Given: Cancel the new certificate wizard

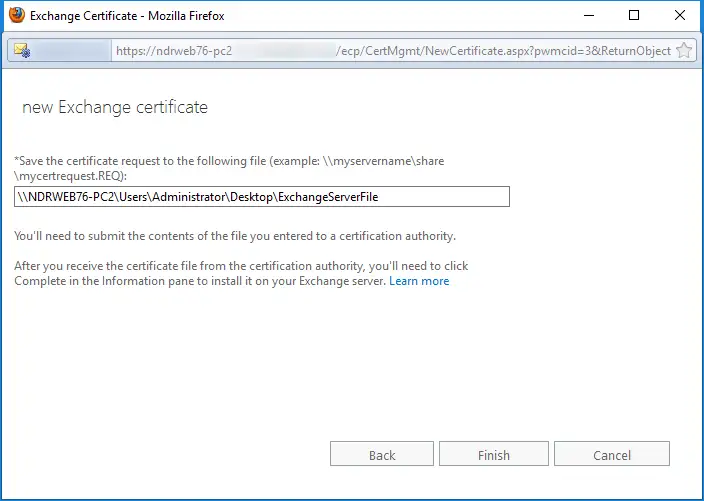Looking at the screenshot, I should tap(612, 454).
